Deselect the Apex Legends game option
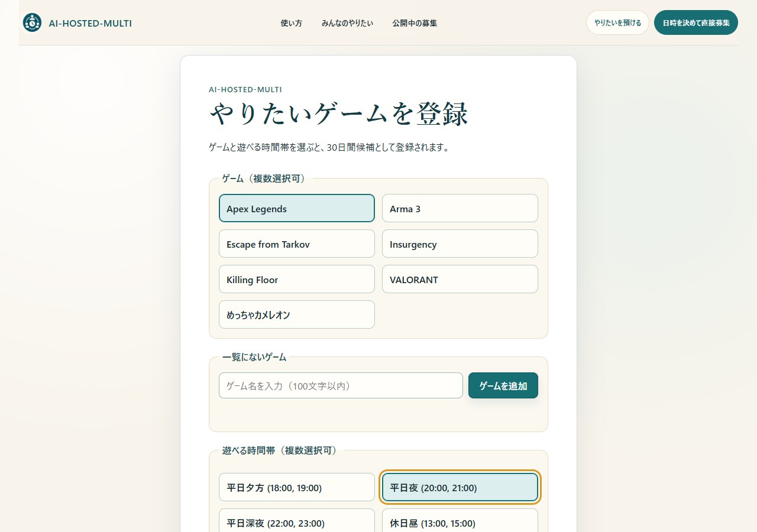757x532 pixels. tap(297, 208)
